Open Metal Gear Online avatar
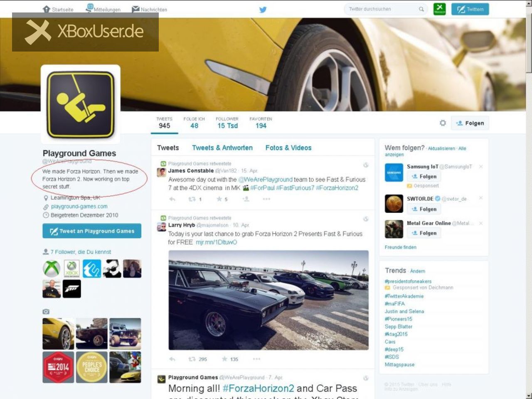This screenshot has height=399, width=532. tap(394, 229)
